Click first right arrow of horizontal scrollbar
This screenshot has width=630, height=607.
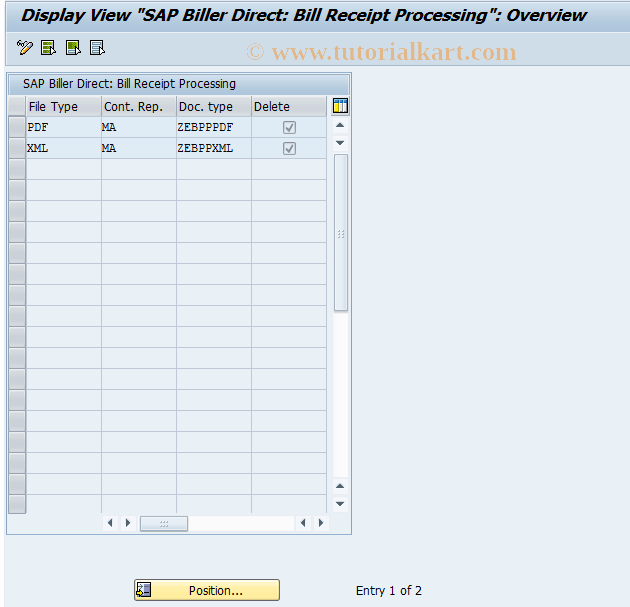click(128, 523)
